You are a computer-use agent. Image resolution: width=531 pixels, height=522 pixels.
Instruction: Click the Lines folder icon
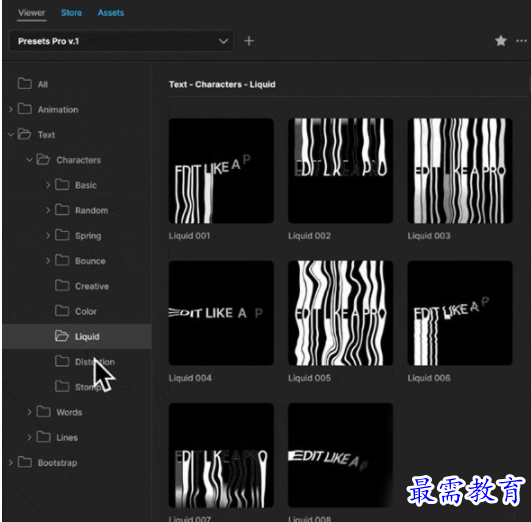43,437
